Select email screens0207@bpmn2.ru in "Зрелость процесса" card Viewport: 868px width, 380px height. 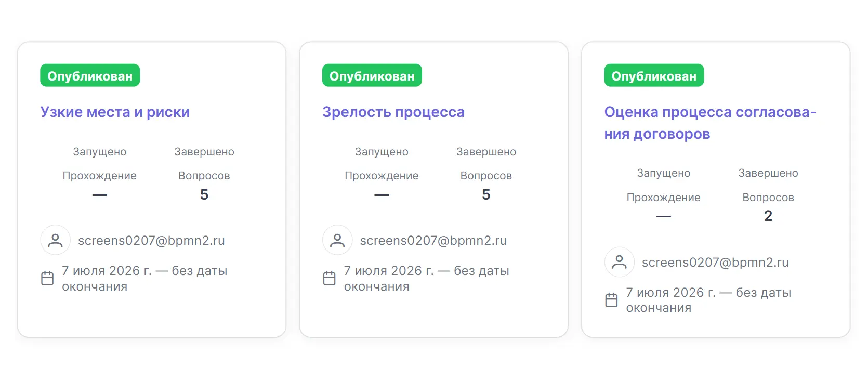click(x=433, y=241)
